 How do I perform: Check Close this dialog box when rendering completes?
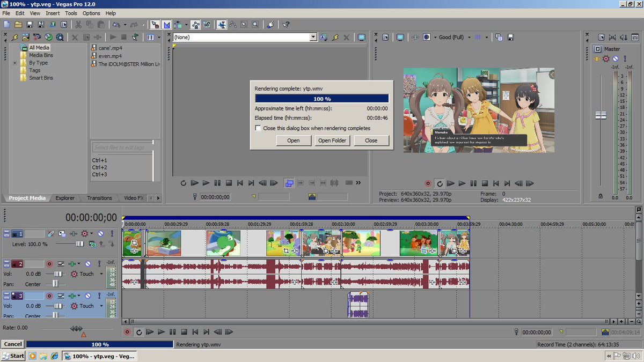pos(258,128)
